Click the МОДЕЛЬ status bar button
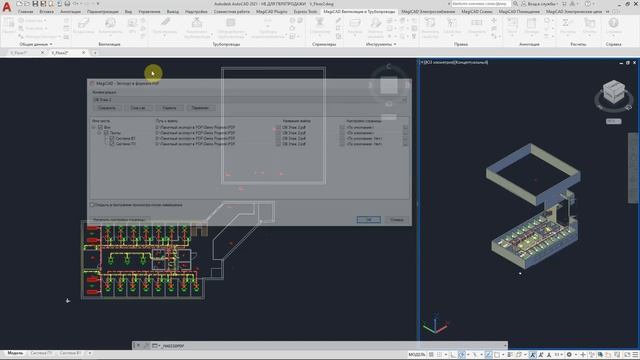Screen dimensions: 640x360 point(417,355)
